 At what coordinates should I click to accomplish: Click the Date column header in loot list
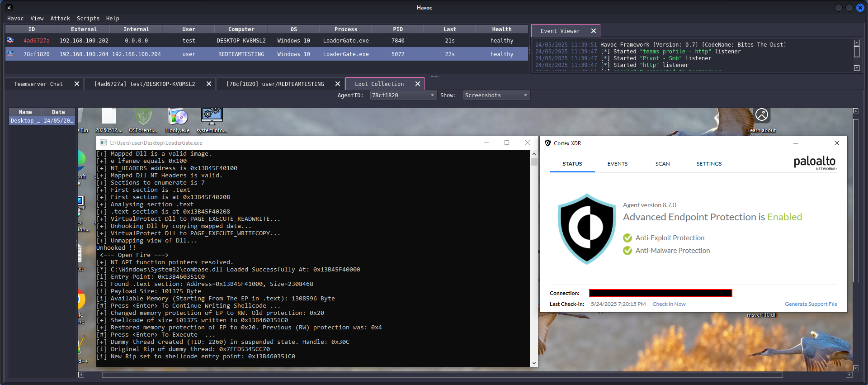click(58, 112)
